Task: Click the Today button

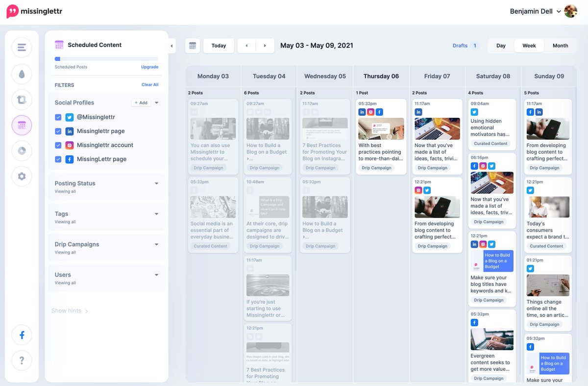Action: 219,46
